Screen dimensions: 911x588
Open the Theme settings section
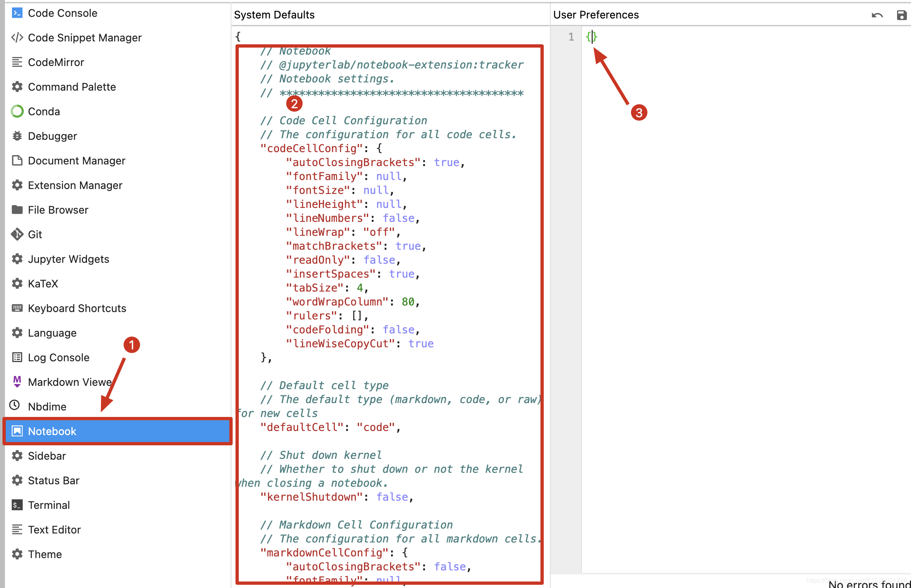pos(45,554)
